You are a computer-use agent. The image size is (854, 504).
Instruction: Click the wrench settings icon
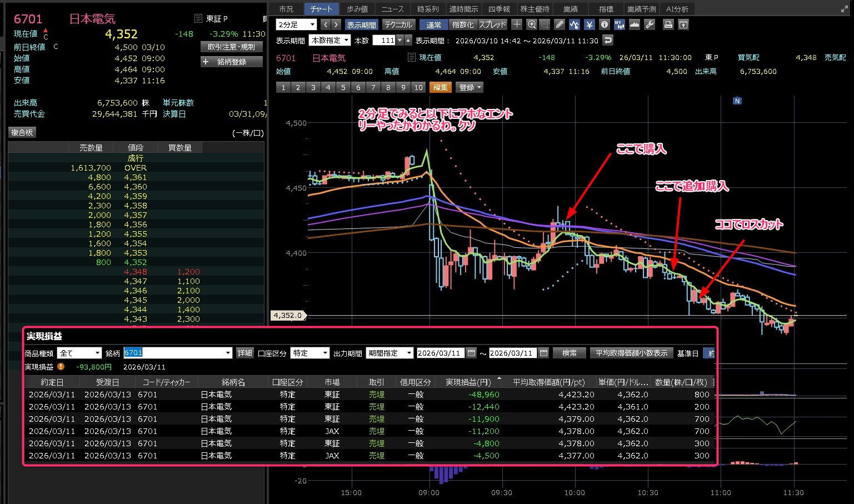(649, 24)
